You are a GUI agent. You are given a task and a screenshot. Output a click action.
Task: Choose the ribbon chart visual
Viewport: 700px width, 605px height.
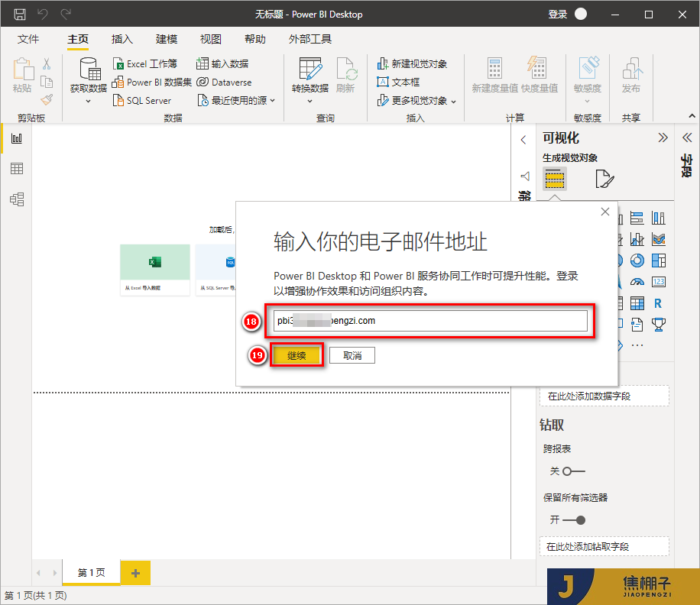pos(659,240)
